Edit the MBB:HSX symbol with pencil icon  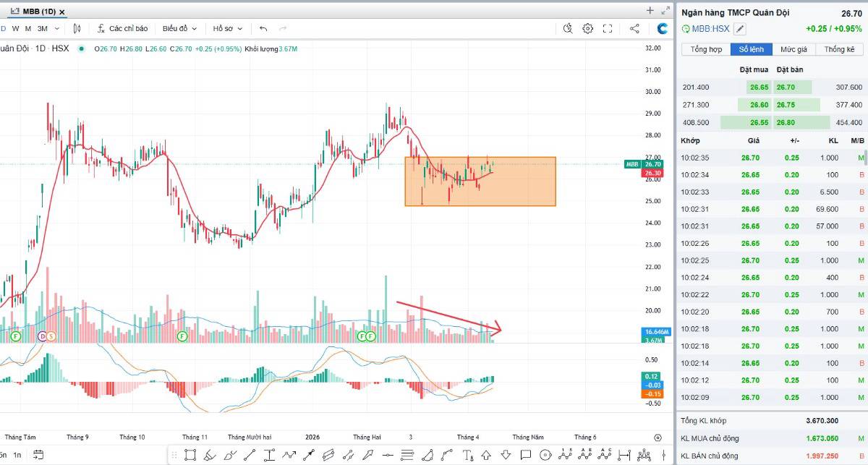(x=739, y=29)
